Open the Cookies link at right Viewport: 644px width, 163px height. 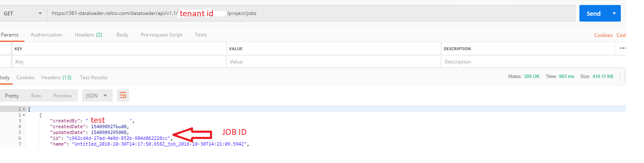point(603,35)
